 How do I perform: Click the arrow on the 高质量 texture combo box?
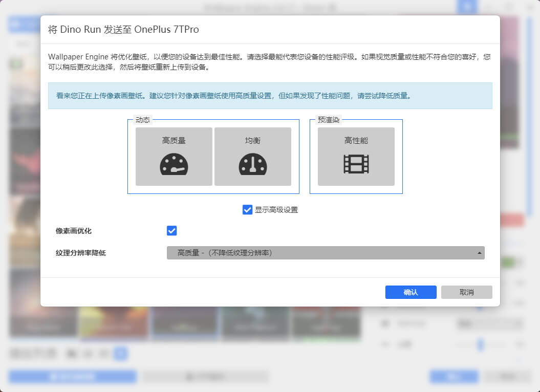pyautogui.click(x=479, y=252)
